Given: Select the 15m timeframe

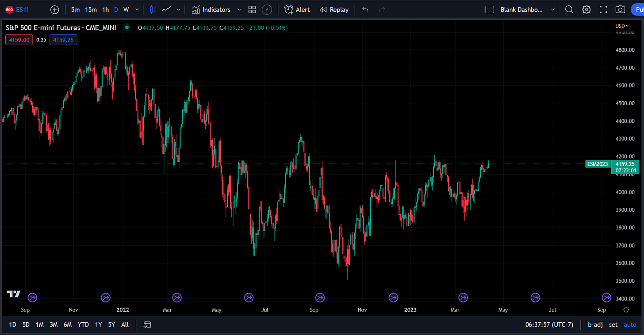Looking at the screenshot, I should 91,9.
